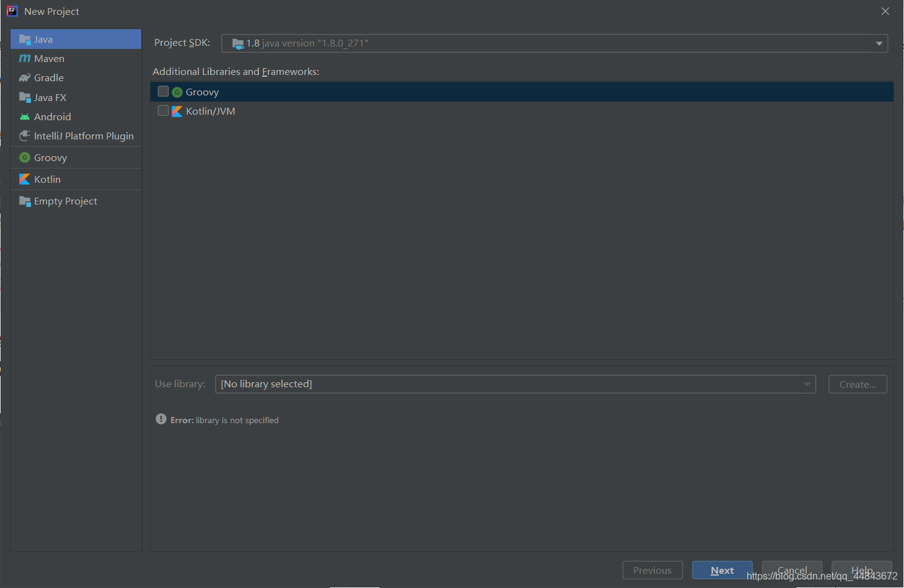The height and width of the screenshot is (588, 904).
Task: Click 'Additional Libraries and Frameworks:' label
Action: coord(236,72)
